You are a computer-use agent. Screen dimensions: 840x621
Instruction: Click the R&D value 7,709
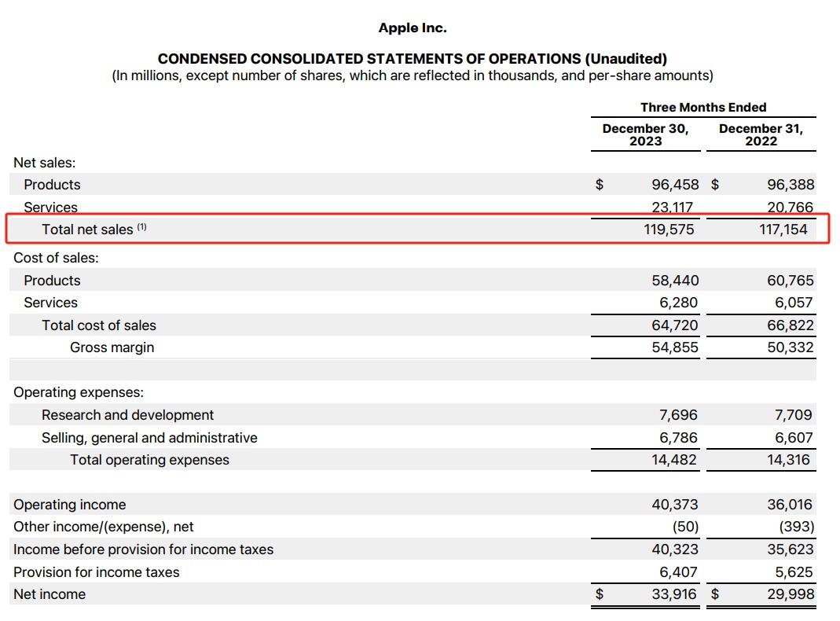pyautogui.click(x=794, y=415)
